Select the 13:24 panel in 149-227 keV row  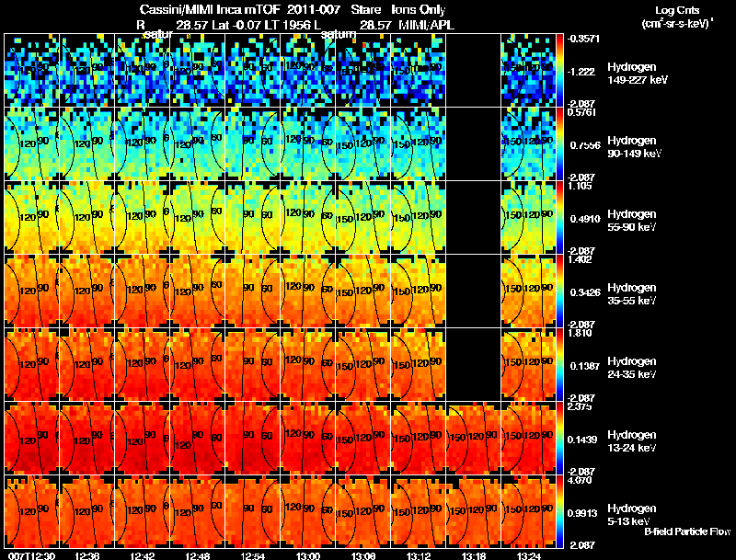click(x=528, y=71)
